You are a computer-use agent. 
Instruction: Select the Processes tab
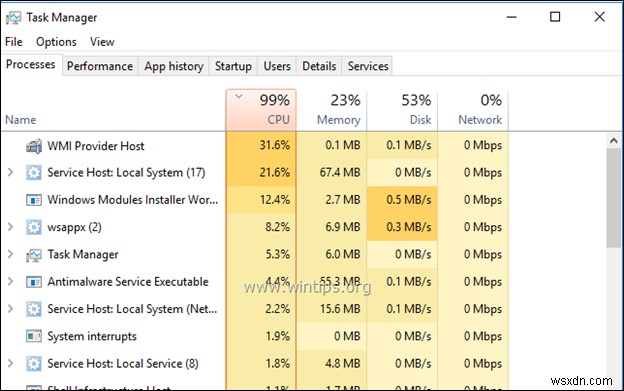click(x=31, y=64)
